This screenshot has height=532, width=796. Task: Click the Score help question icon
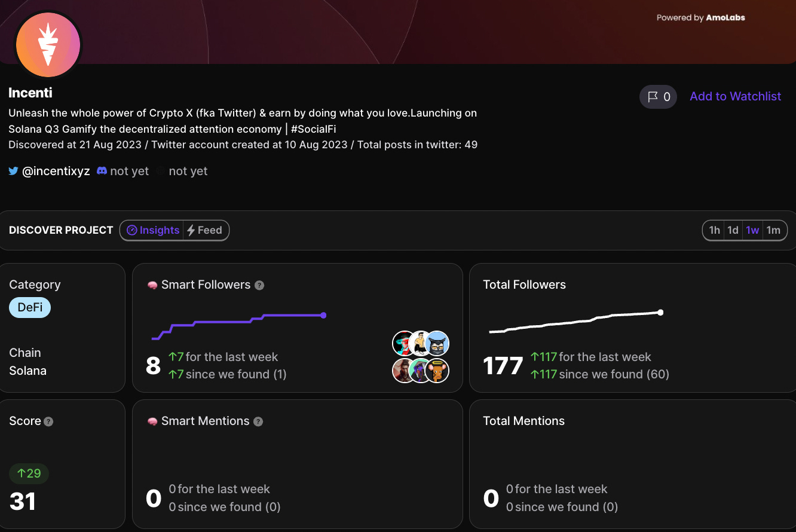click(x=48, y=421)
